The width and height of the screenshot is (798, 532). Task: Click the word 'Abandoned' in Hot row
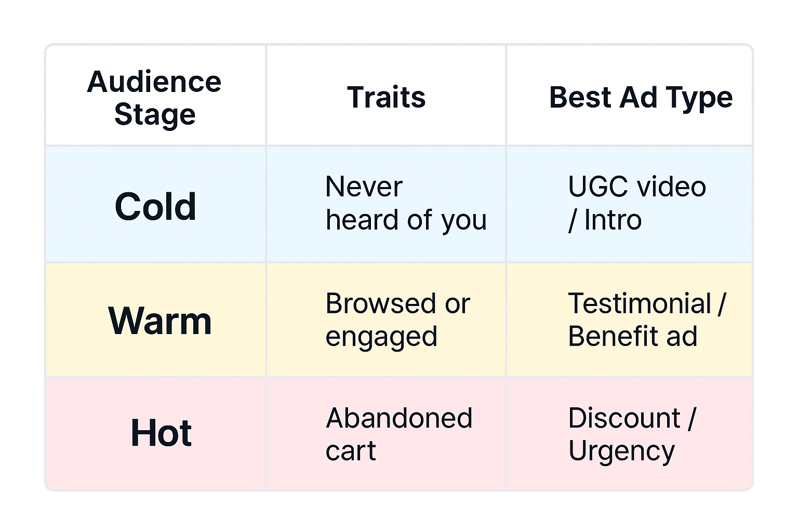point(399,418)
